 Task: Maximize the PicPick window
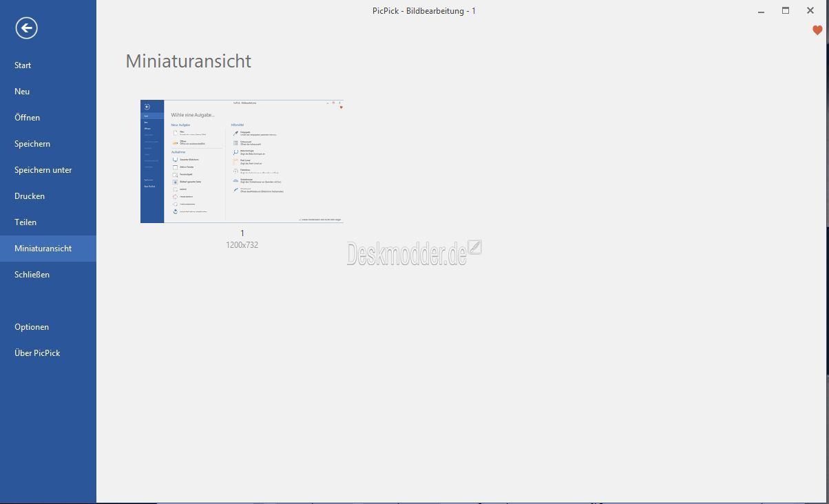click(x=786, y=11)
